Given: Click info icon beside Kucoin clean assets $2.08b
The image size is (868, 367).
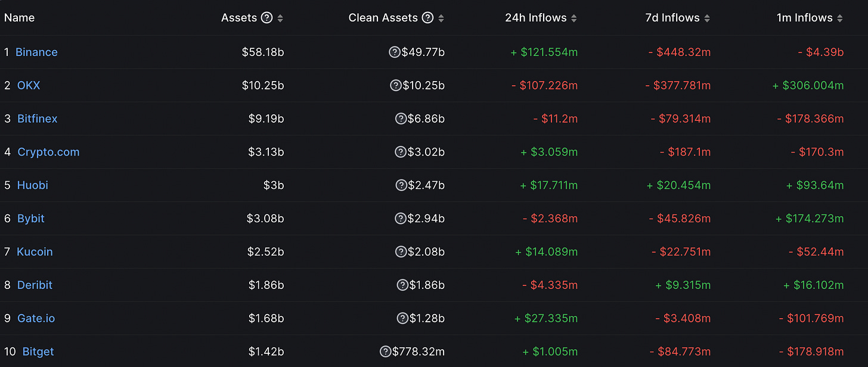Looking at the screenshot, I should pyautogui.click(x=401, y=252).
